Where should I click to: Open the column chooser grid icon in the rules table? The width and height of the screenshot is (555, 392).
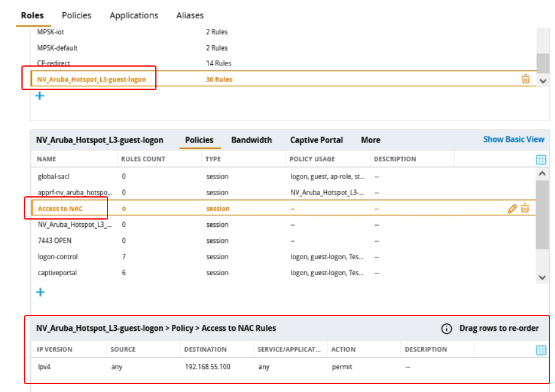click(541, 350)
